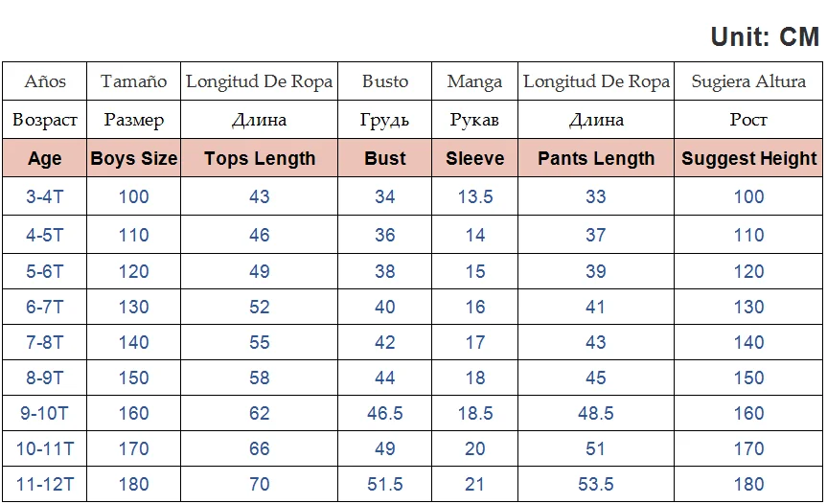The width and height of the screenshot is (827, 504).
Task: Select the 'Sleeve' column header
Action: pos(475,159)
